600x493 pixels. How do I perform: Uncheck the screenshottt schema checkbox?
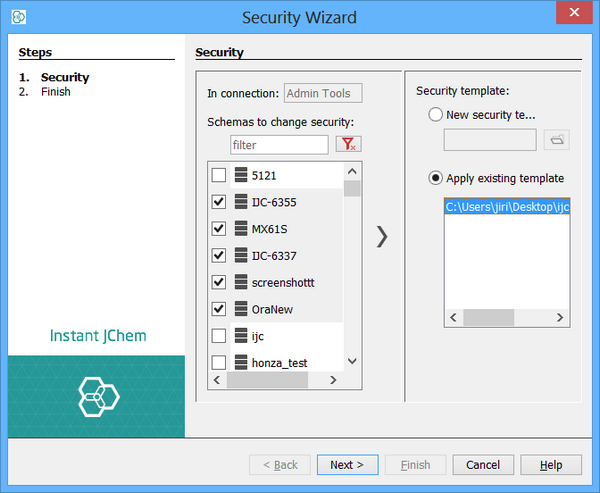point(219,283)
